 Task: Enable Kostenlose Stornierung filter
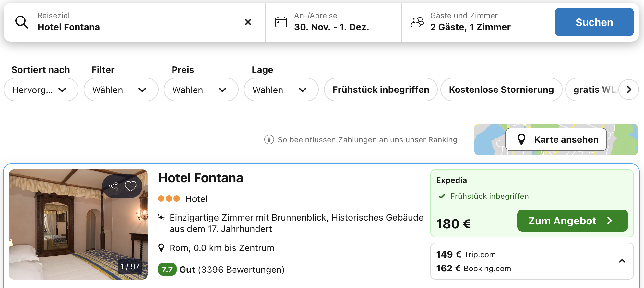click(501, 90)
